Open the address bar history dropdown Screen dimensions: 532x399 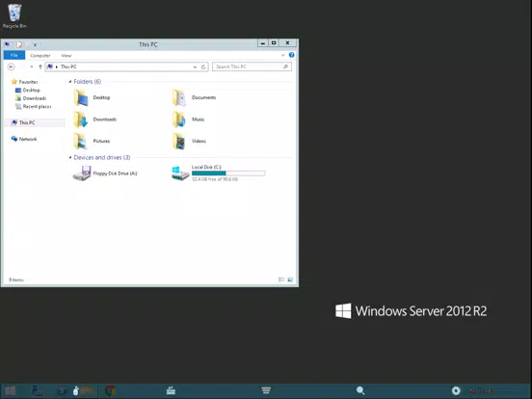coord(195,66)
